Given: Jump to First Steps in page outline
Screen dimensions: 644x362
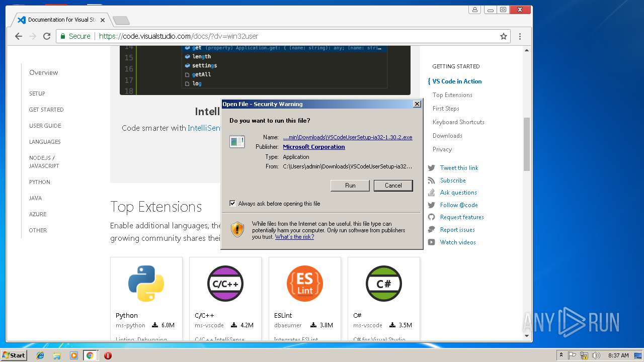Looking at the screenshot, I should coord(446,109).
